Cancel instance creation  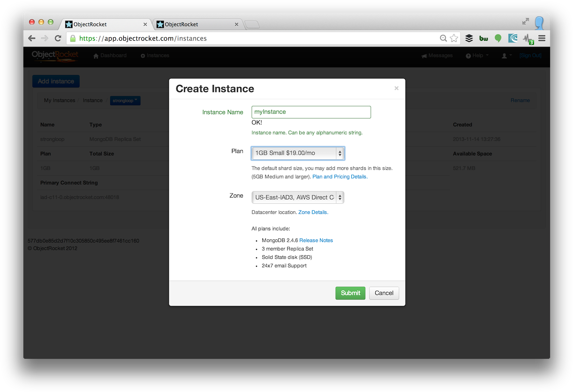(384, 293)
